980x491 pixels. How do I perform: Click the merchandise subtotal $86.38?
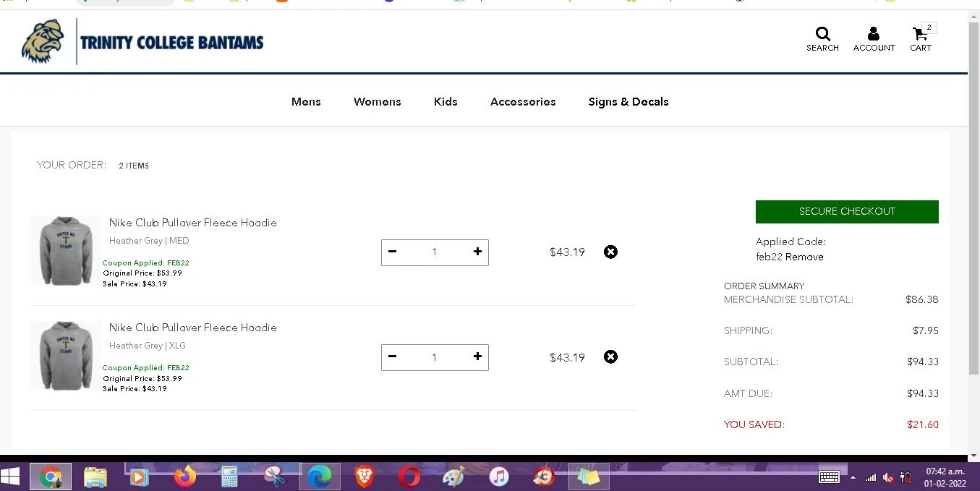coord(922,299)
